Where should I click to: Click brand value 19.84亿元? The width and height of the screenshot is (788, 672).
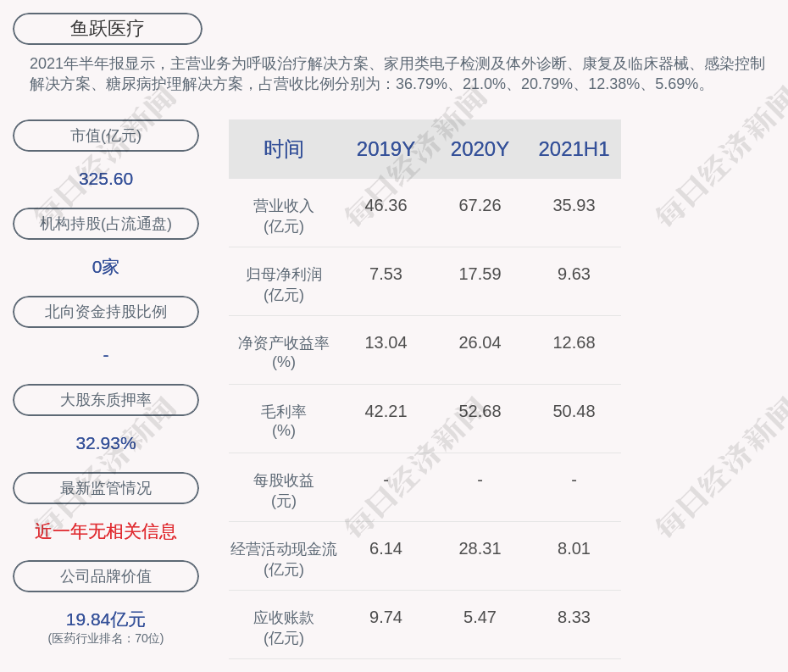click(106, 619)
